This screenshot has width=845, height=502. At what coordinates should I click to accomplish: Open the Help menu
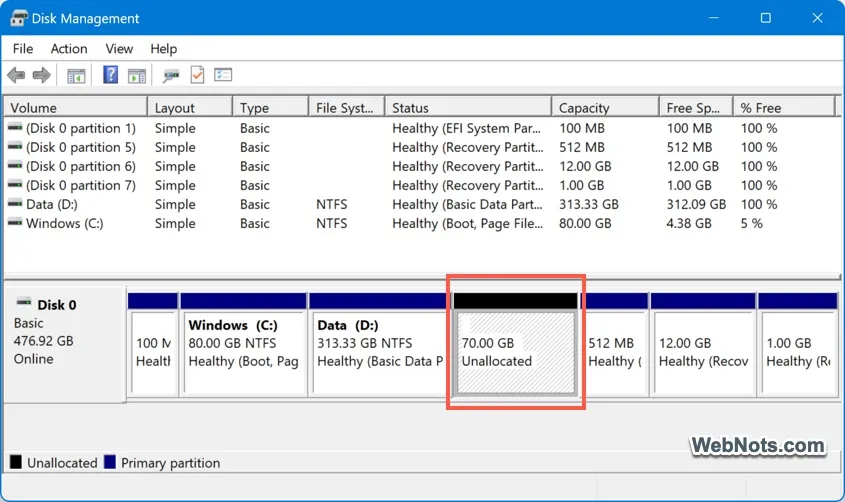coord(163,49)
